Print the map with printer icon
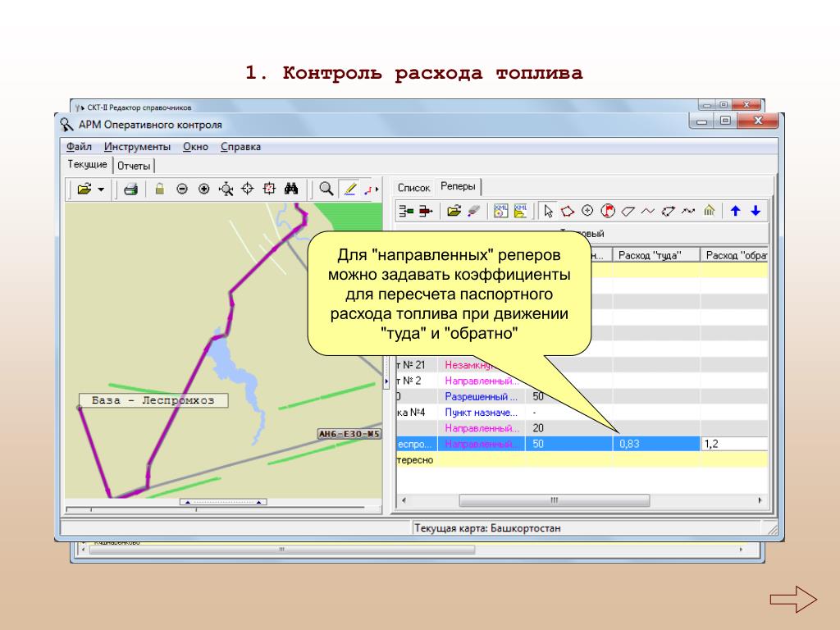The width and height of the screenshot is (840, 630). (x=130, y=189)
